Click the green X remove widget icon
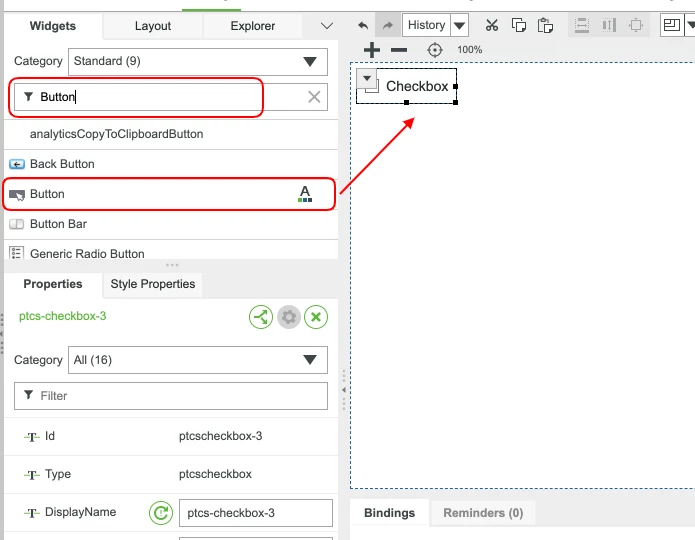The width and height of the screenshot is (695, 540). pyautogui.click(x=316, y=317)
